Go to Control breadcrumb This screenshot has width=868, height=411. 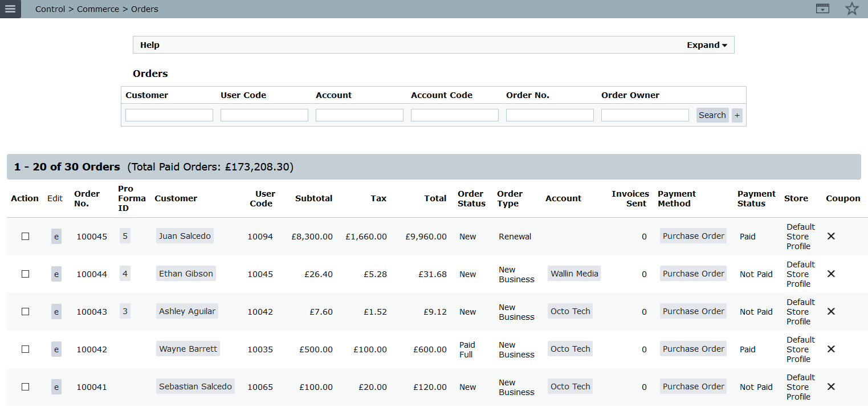tap(50, 9)
